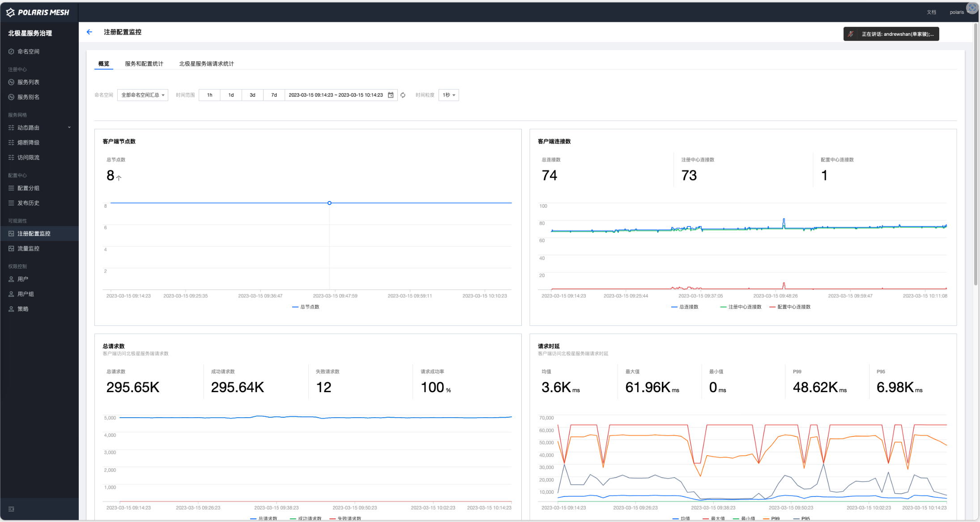Open 命名空间 in the sidebar
This screenshot has width=980, height=522.
28,51
